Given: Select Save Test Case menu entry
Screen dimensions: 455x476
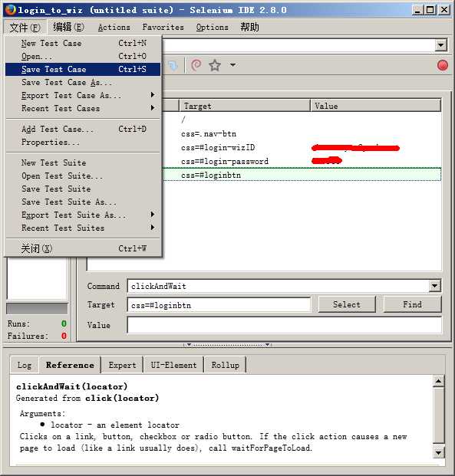Looking at the screenshot, I should (x=83, y=69).
